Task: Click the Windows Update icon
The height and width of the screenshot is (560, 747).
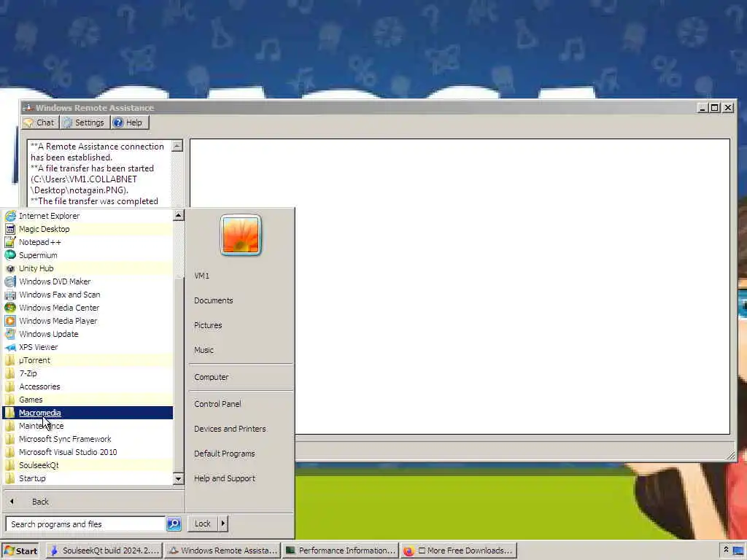Action: pos(10,334)
